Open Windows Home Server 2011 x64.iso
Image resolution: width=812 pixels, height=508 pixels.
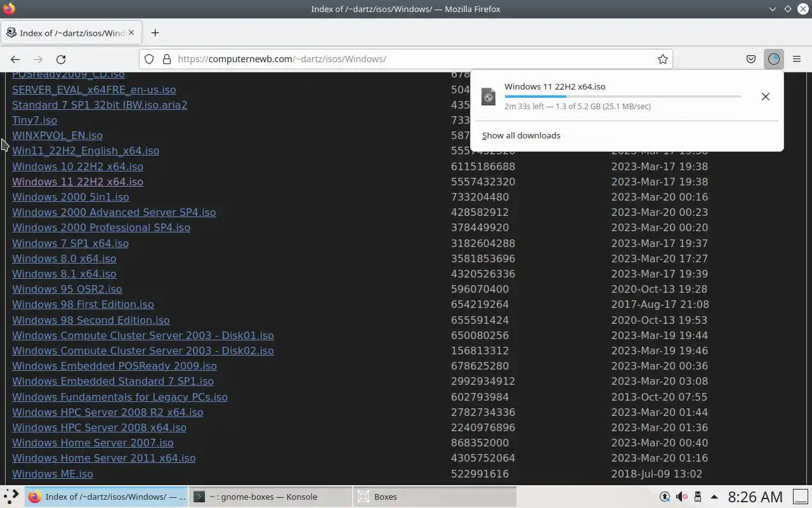pyautogui.click(x=104, y=458)
